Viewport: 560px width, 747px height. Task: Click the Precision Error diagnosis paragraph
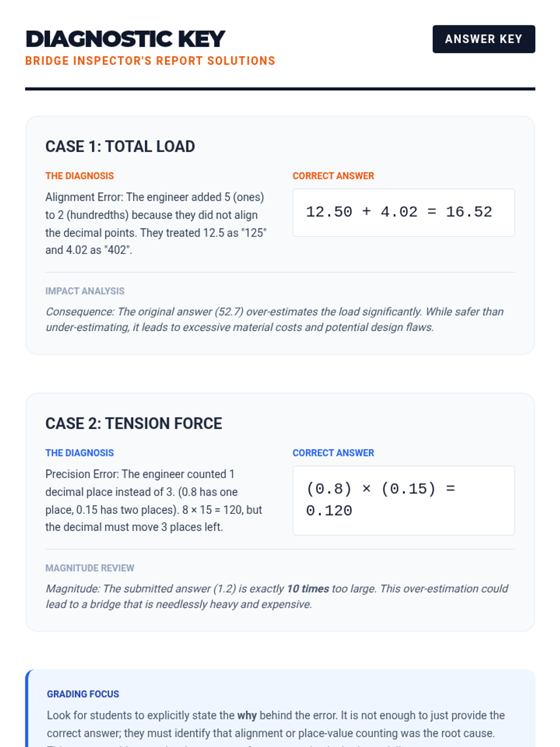154,500
